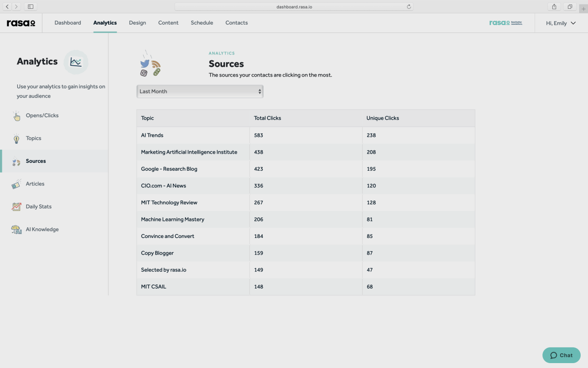Click the rasa.io newsletter brand logo
Viewport: 588px width, 368px height.
click(x=506, y=23)
